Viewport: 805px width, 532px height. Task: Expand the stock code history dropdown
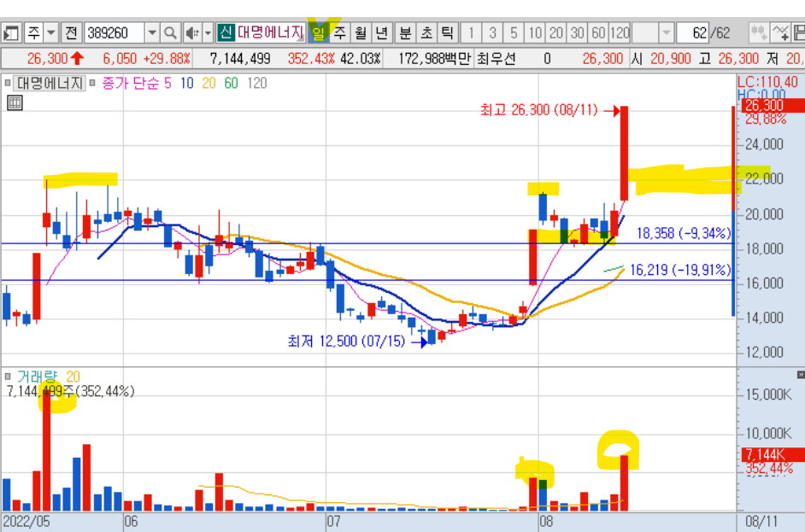pos(152,33)
